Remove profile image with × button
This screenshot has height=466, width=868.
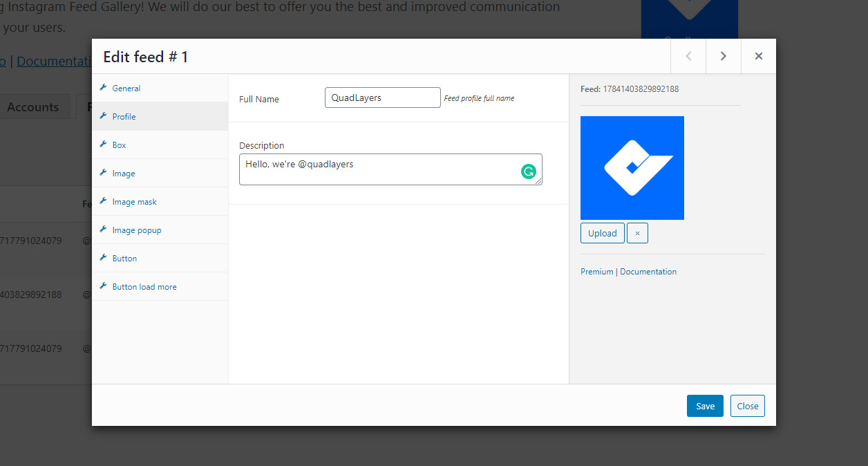(637, 233)
